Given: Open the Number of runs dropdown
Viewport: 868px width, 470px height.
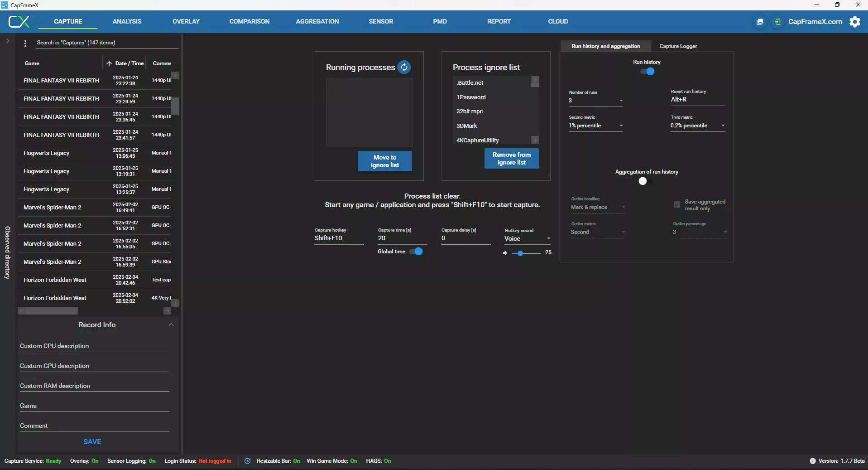Looking at the screenshot, I should pyautogui.click(x=595, y=101).
